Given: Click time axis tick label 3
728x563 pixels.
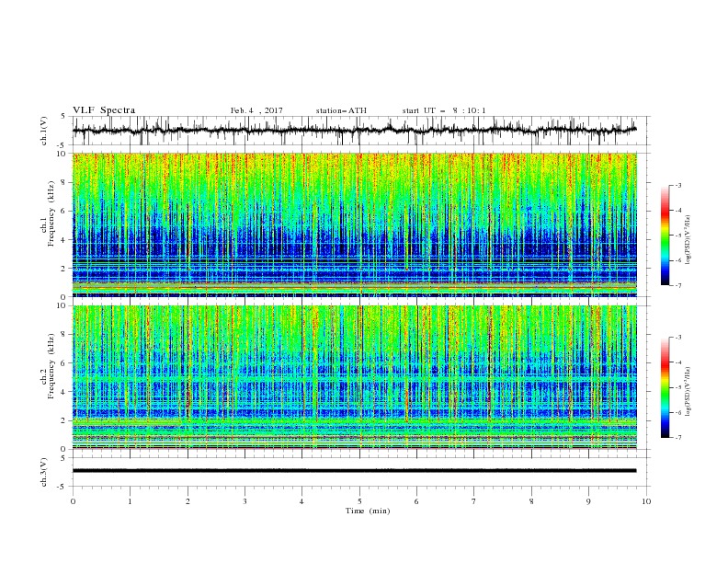Looking at the screenshot, I should [x=245, y=501].
